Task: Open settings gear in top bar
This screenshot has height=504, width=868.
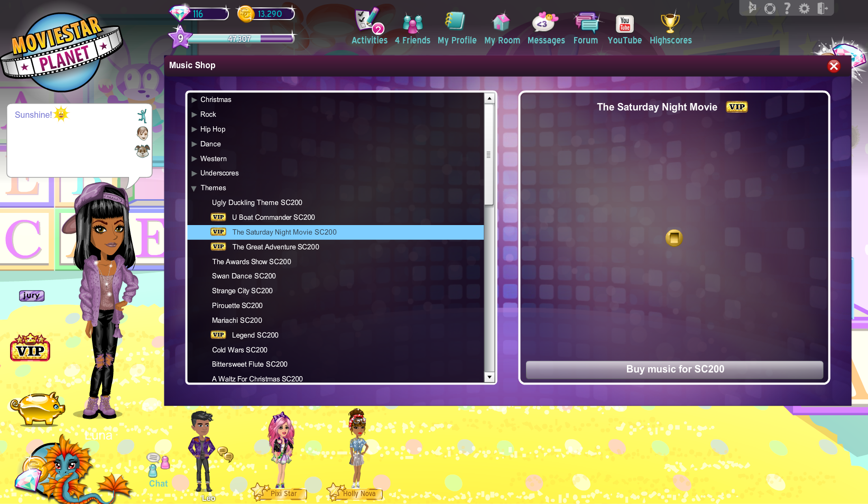Action: (x=804, y=8)
